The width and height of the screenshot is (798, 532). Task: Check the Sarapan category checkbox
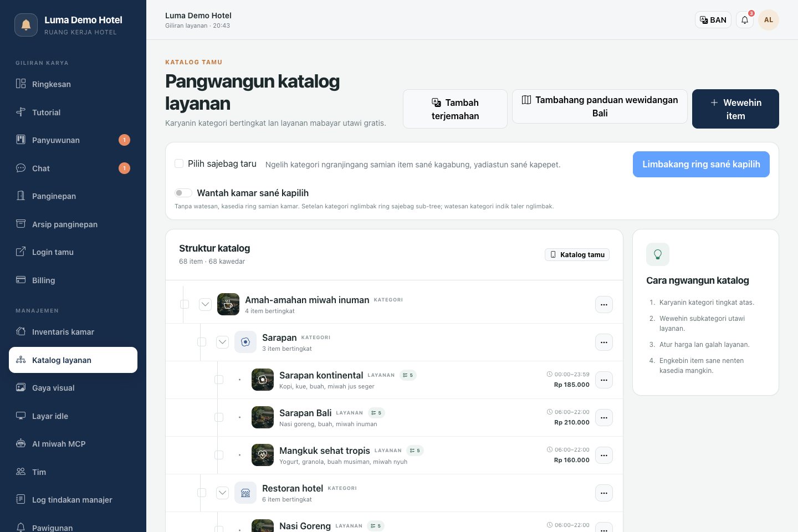click(x=202, y=342)
